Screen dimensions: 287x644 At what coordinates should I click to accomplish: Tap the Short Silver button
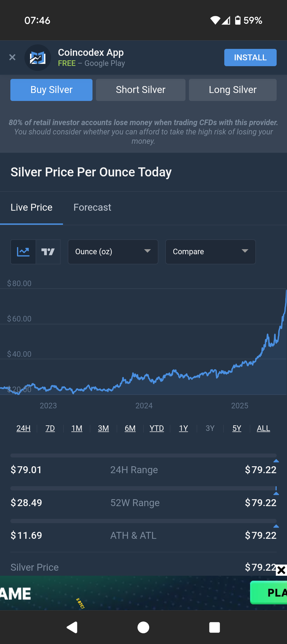click(x=141, y=90)
